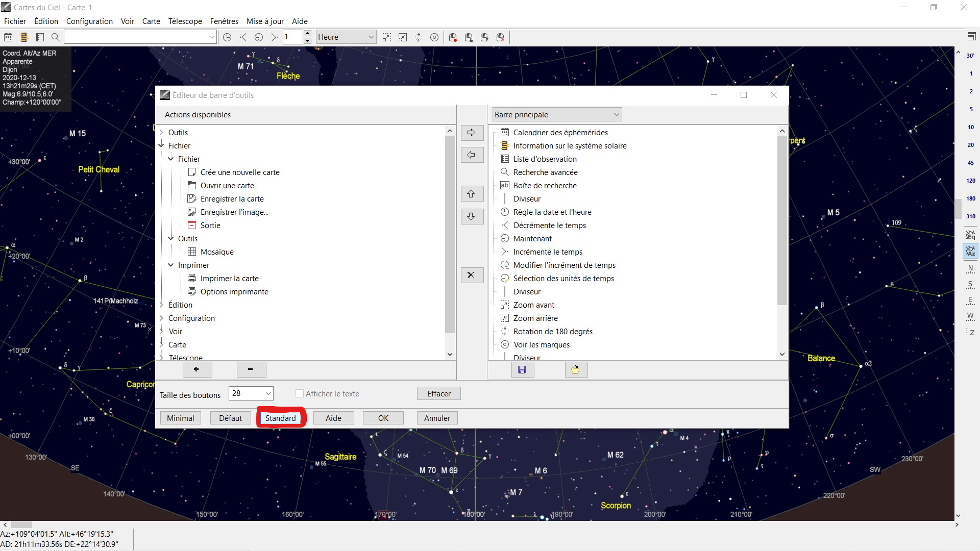Move selected item up with up arrow
Screen dimensions: 980x551
pos(472,194)
